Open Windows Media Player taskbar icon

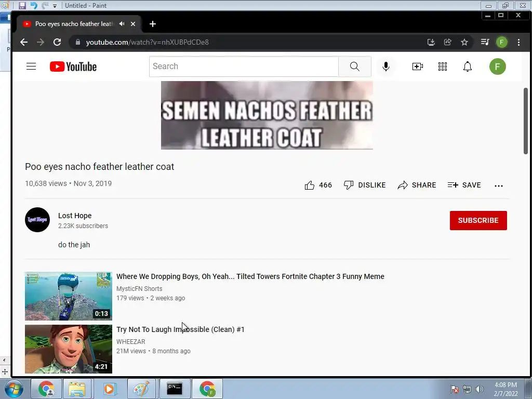click(x=109, y=389)
